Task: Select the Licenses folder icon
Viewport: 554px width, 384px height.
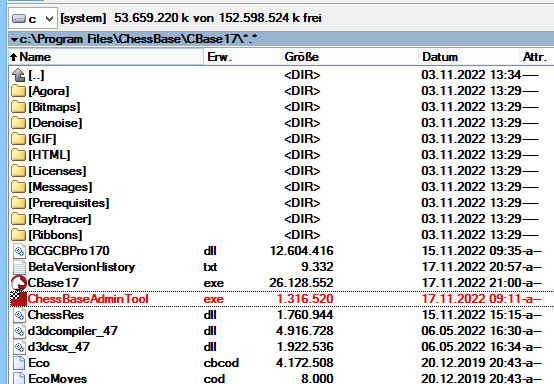Action: click(18, 171)
